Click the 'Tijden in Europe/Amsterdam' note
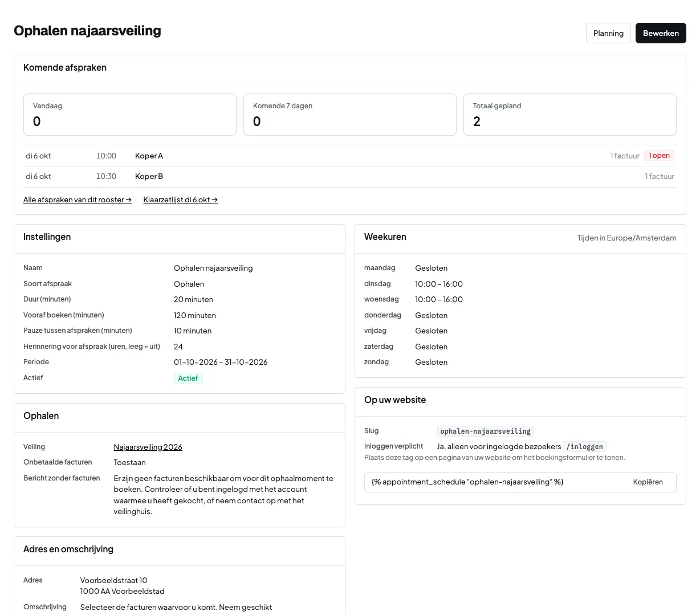This screenshot has width=700, height=615. [627, 238]
